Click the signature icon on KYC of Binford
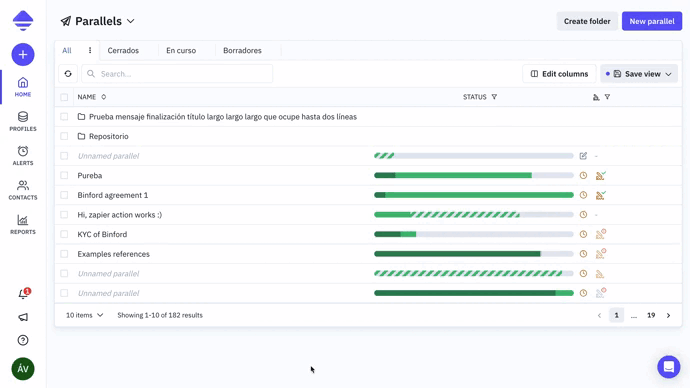 pos(600,234)
